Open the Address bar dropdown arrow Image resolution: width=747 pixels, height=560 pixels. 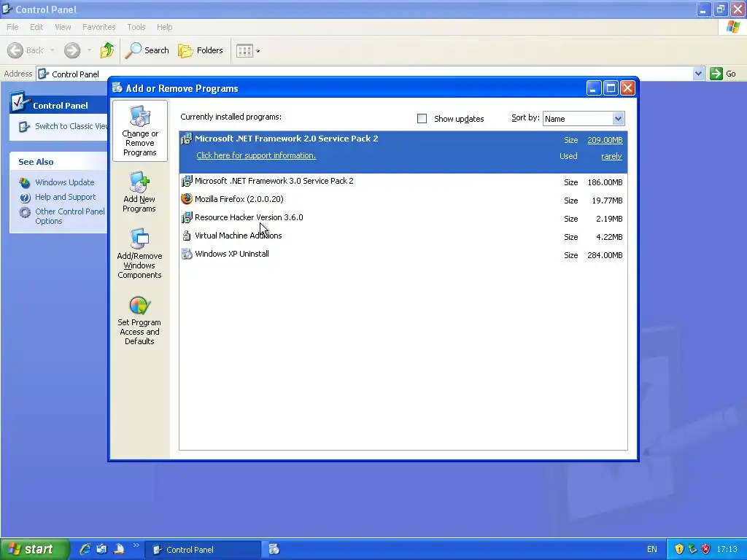click(698, 74)
